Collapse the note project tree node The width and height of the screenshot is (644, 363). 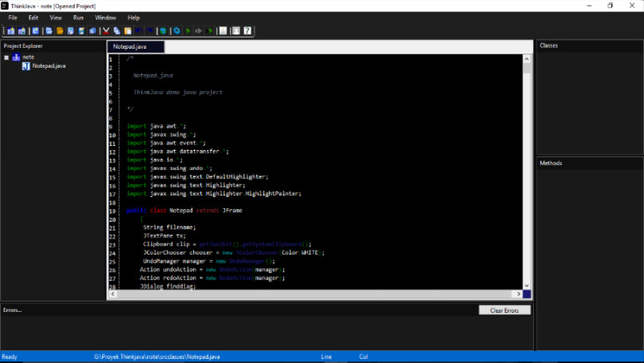[6, 57]
